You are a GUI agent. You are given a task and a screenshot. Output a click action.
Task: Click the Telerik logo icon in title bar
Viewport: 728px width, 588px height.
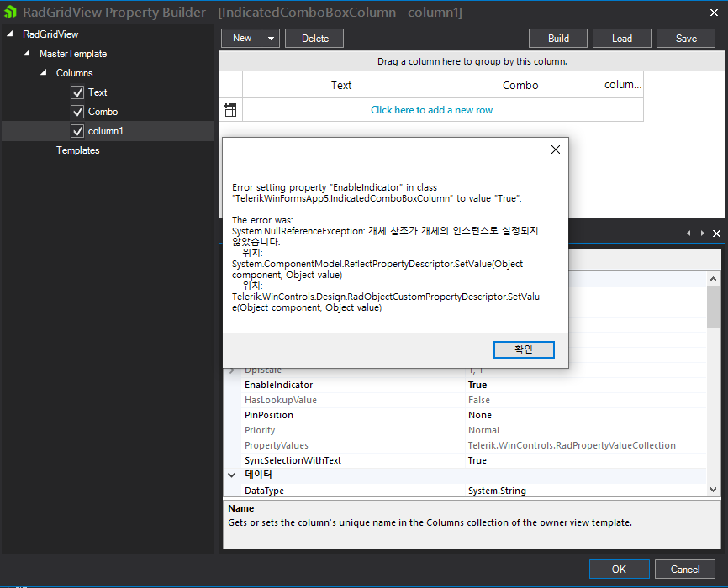tap(10, 12)
